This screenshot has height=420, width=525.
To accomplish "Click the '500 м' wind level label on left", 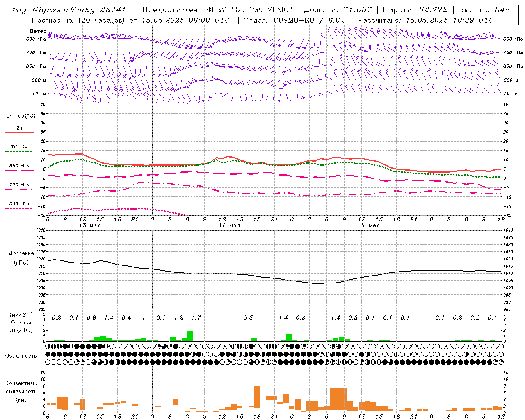I will pyautogui.click(x=39, y=80).
